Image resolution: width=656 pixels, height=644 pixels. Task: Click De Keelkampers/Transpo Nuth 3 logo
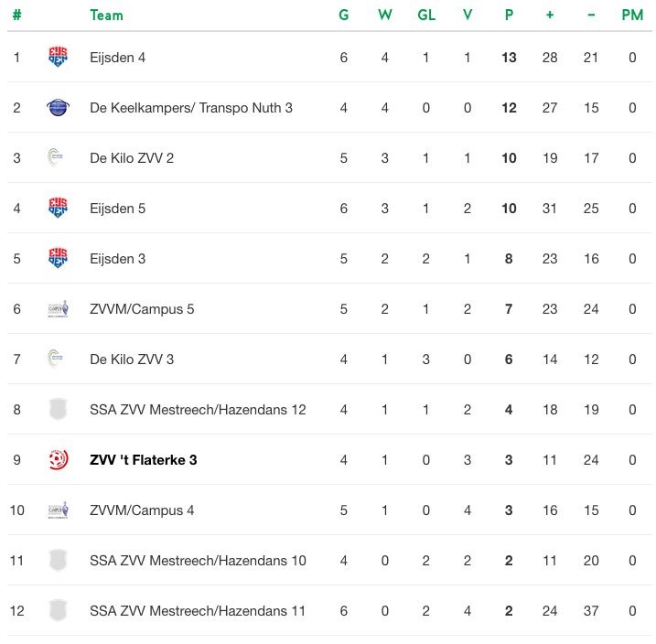click(58, 107)
